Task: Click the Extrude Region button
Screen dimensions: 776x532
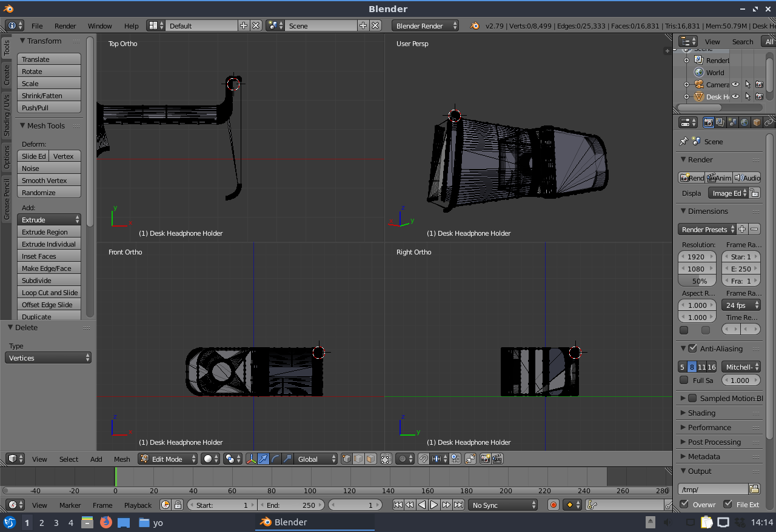Action: [49, 232]
